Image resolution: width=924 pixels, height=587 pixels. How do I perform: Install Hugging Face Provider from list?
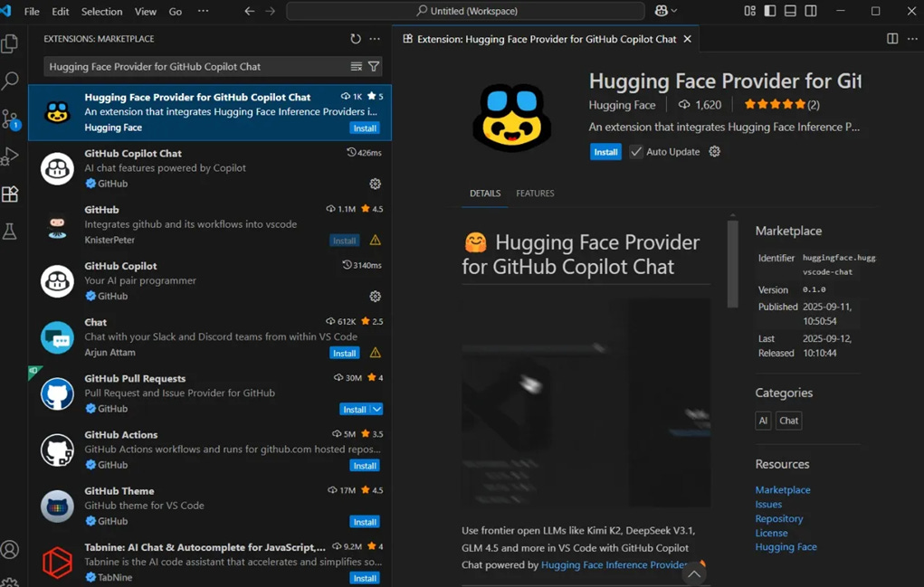[x=365, y=128]
